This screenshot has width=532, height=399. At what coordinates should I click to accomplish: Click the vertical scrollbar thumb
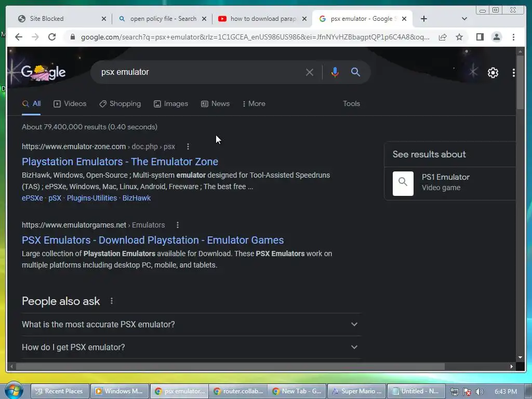tap(520, 83)
